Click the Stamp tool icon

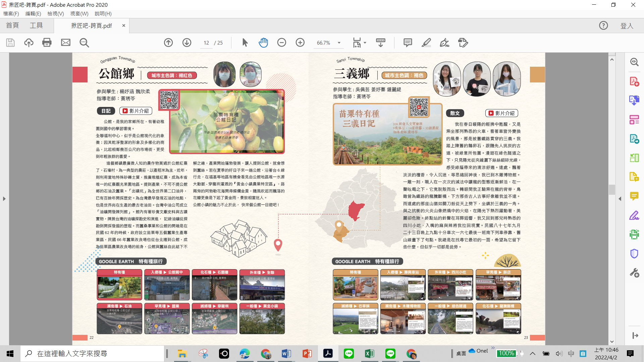(x=463, y=43)
